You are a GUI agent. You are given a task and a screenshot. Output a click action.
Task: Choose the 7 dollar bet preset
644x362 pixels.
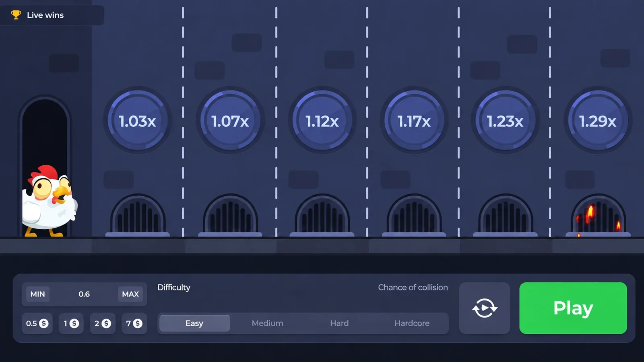134,323
